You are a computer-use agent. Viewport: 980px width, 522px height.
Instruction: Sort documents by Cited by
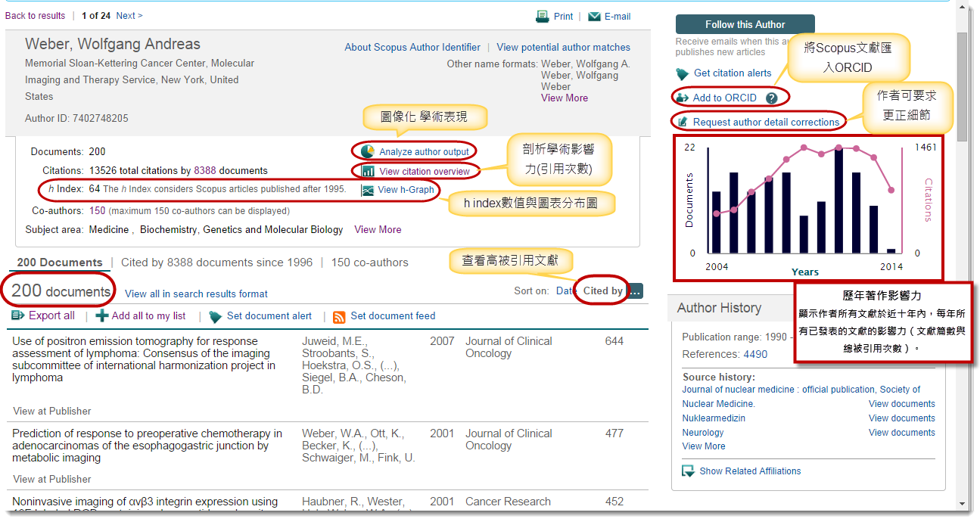tap(603, 291)
